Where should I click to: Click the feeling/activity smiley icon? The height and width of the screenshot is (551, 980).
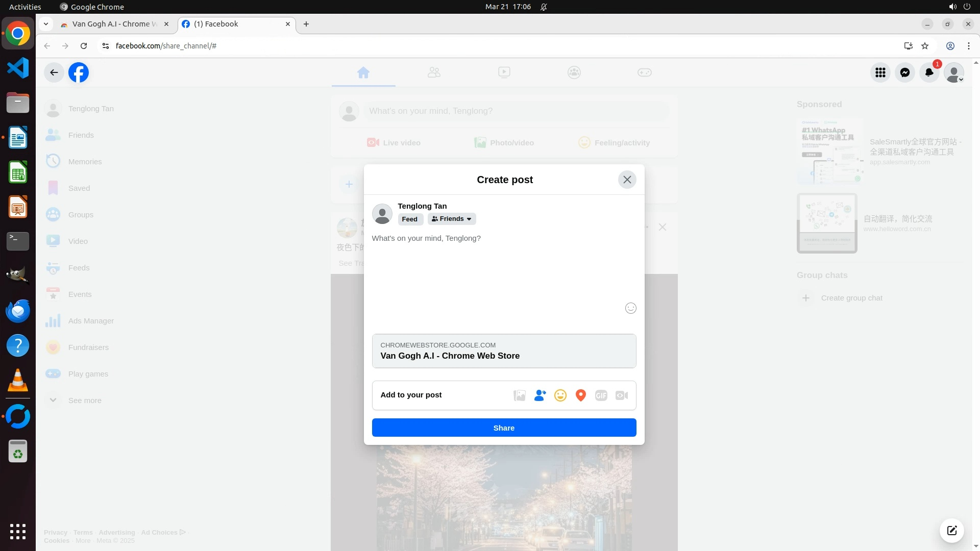(x=560, y=395)
